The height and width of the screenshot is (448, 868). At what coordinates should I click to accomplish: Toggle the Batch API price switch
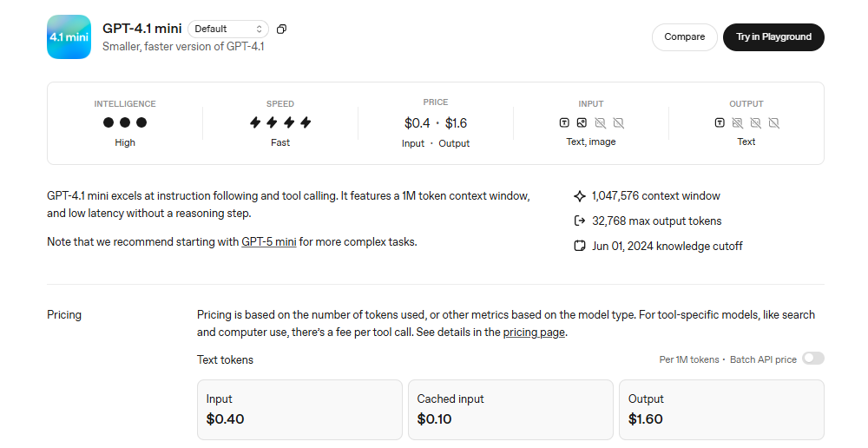click(813, 359)
